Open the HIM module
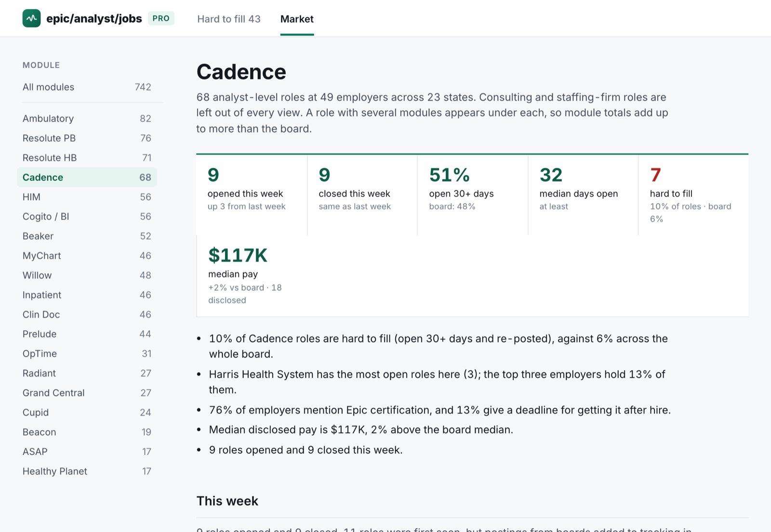Viewport: 771px width, 532px height. (87, 197)
